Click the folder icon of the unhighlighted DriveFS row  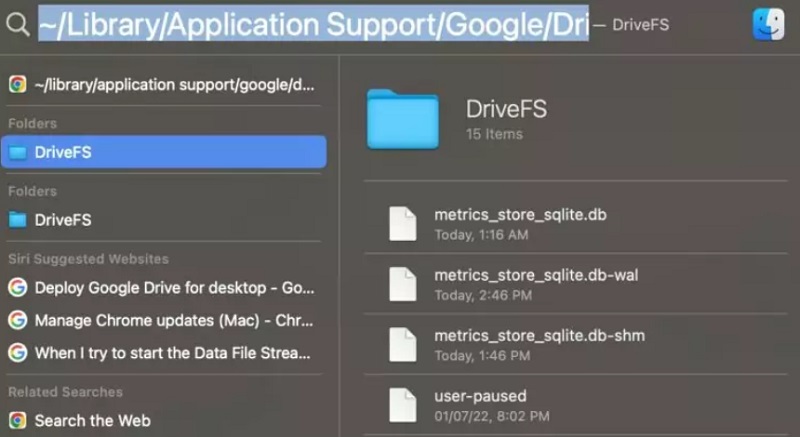(18, 220)
